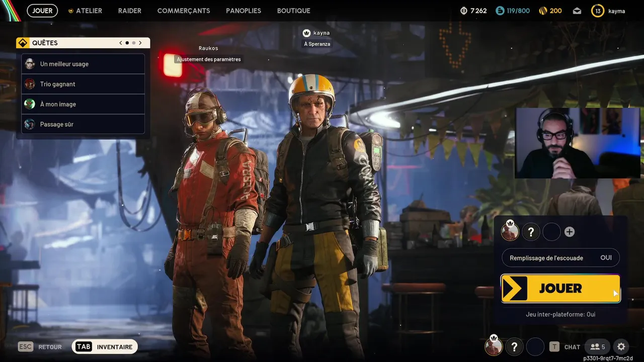Click the Un meilleur usage quest portrait

tap(30, 64)
